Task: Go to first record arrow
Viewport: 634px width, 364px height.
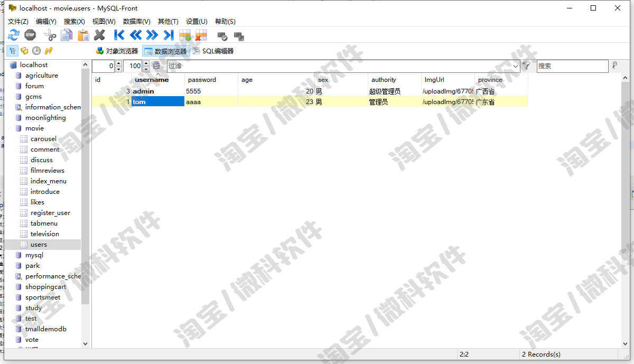Action: pyautogui.click(x=119, y=35)
